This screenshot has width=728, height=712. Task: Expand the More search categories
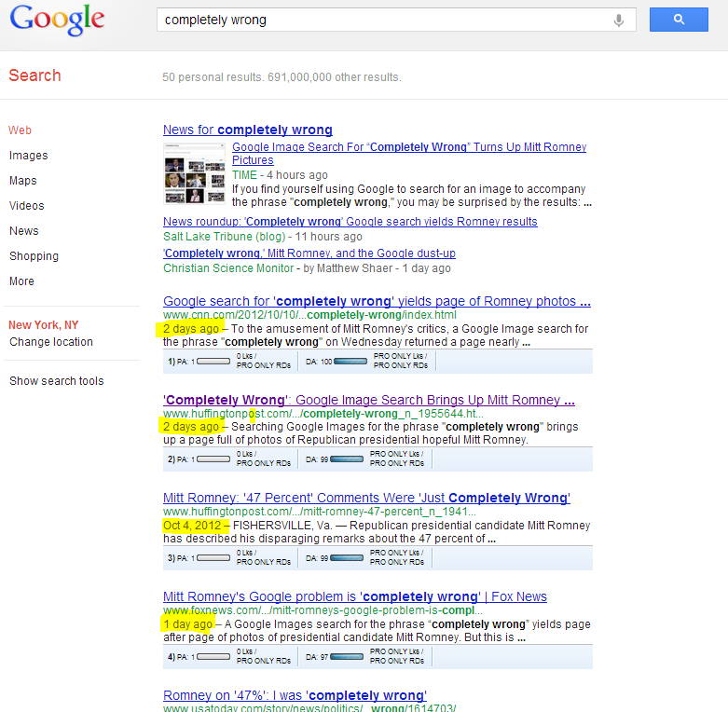click(21, 281)
